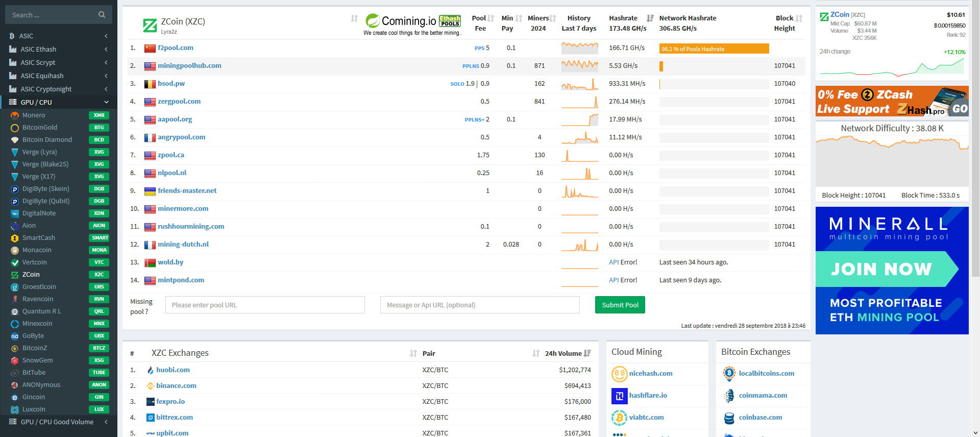Click the Ravencoin icon in sidebar
This screenshot has width=980, height=437.
point(15,299)
